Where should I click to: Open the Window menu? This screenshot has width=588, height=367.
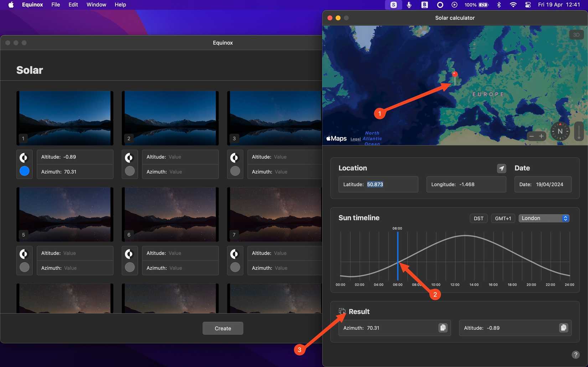pyautogui.click(x=96, y=5)
